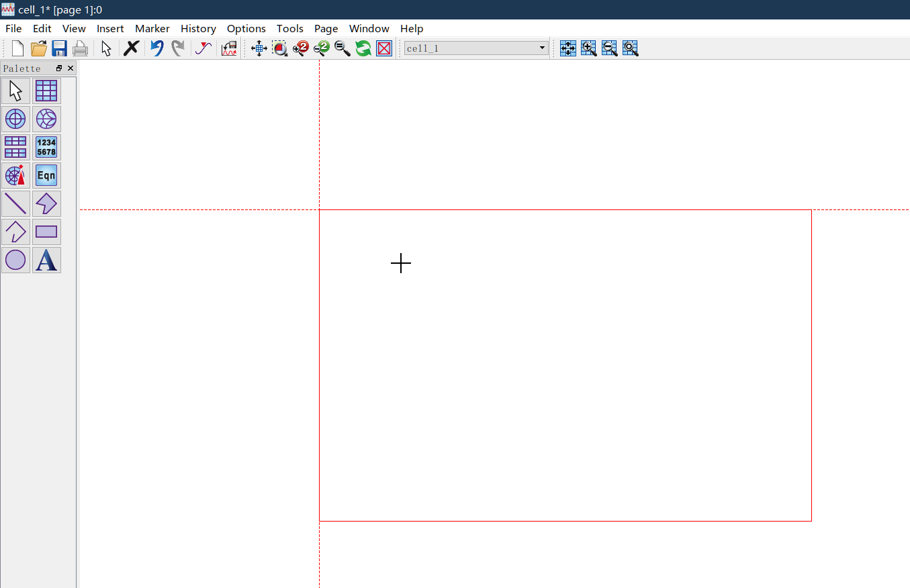Click the red crossed-box icon
910x588 pixels.
[384, 48]
